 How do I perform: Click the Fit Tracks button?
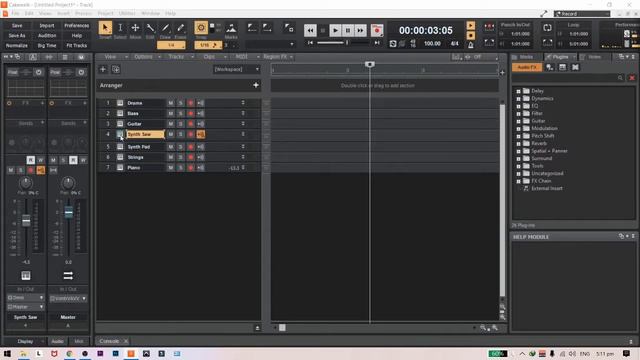coord(77,45)
